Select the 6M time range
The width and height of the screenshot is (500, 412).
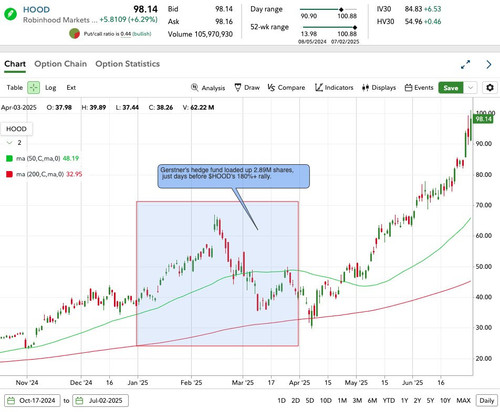click(372, 400)
